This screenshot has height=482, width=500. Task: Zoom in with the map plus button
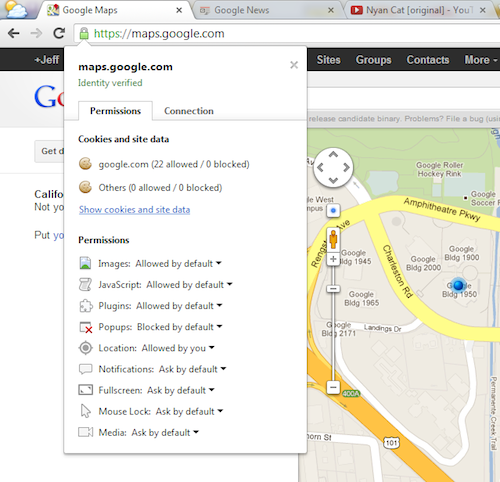pos(333,259)
